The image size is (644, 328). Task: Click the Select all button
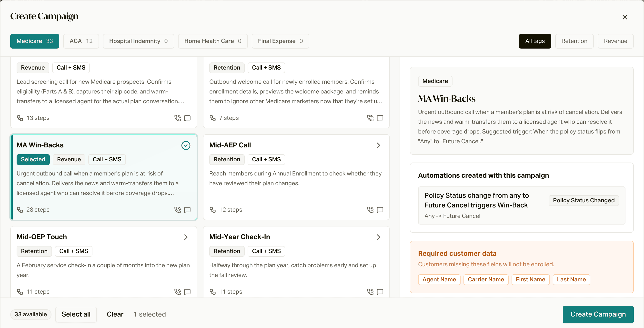pyautogui.click(x=76, y=314)
